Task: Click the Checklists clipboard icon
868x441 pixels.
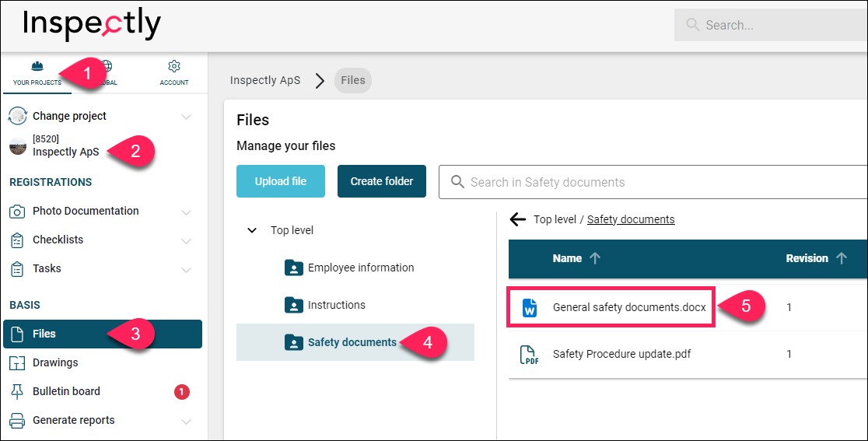Action: [x=17, y=240]
